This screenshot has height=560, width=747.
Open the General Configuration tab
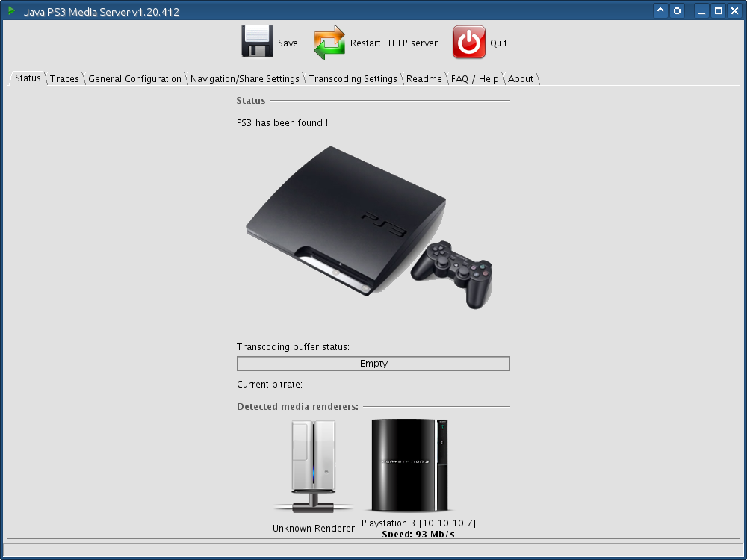tap(134, 79)
